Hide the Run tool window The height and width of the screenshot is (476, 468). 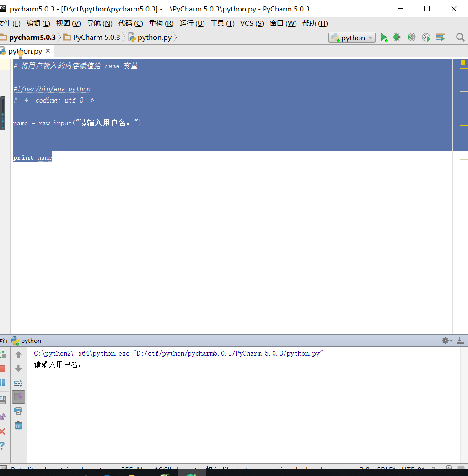(x=460, y=341)
